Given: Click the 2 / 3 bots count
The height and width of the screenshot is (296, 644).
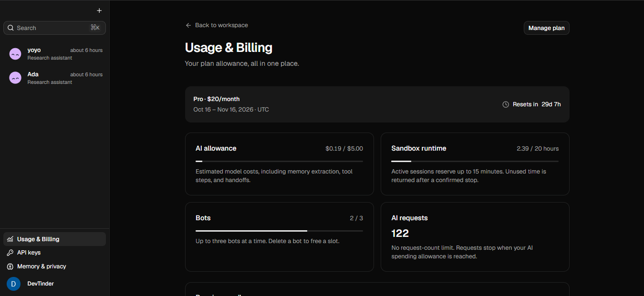Looking at the screenshot, I should (356, 218).
